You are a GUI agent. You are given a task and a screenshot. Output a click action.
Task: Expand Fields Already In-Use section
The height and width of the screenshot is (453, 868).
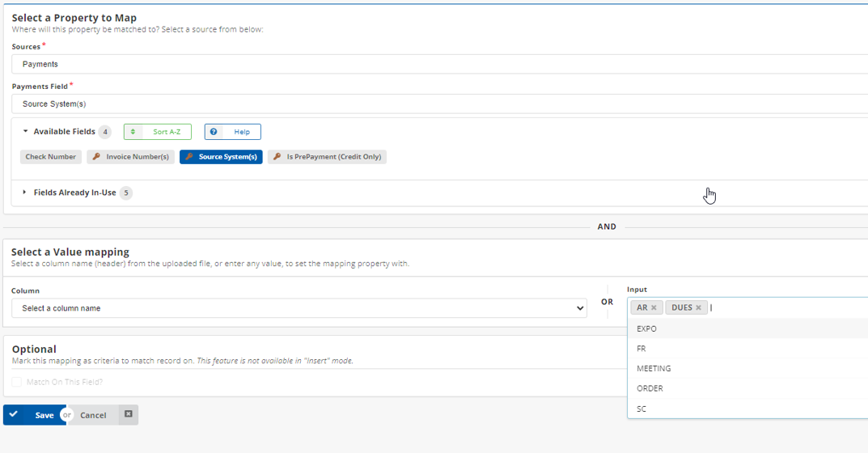(25, 193)
